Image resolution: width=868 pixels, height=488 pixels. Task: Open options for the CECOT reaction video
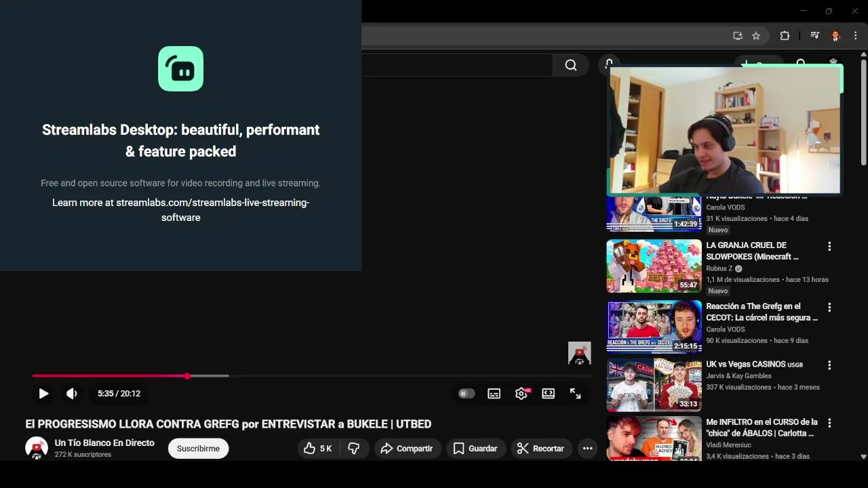click(x=829, y=308)
